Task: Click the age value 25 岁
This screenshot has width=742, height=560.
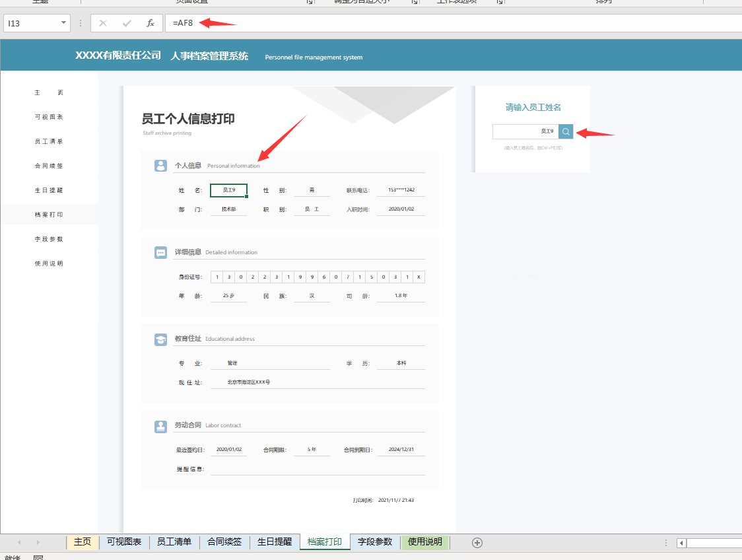Action: [x=228, y=295]
